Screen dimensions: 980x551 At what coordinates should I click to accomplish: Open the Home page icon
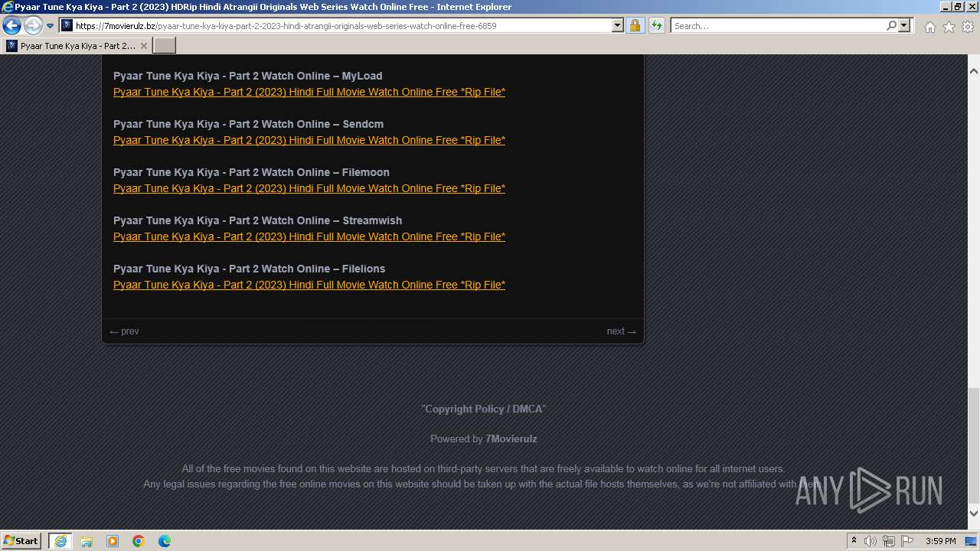pyautogui.click(x=929, y=27)
